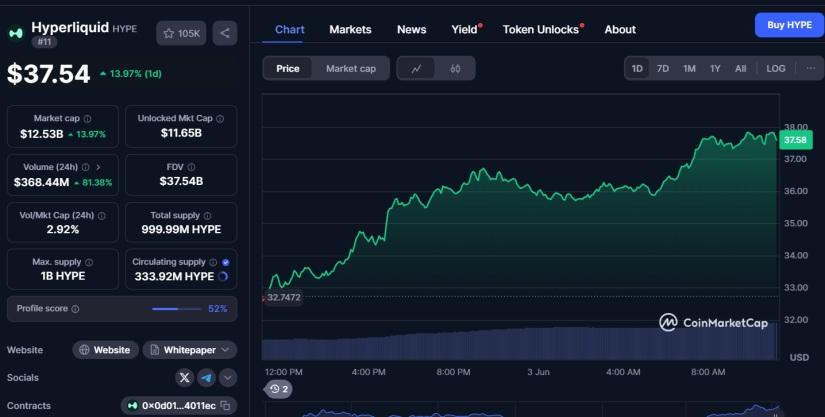
Task: Click the Circulating supply info icon
Action: coord(213,262)
